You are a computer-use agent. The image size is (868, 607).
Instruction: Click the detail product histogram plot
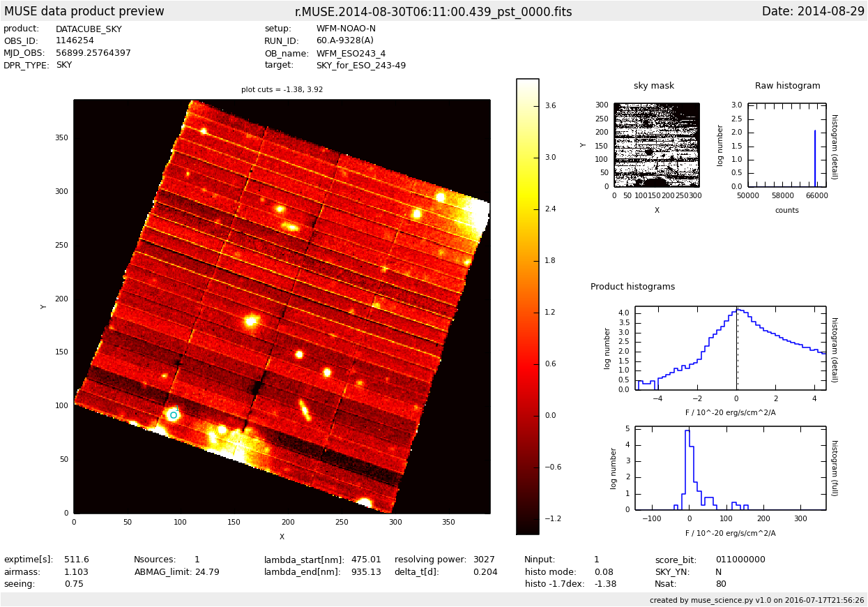[730, 348]
